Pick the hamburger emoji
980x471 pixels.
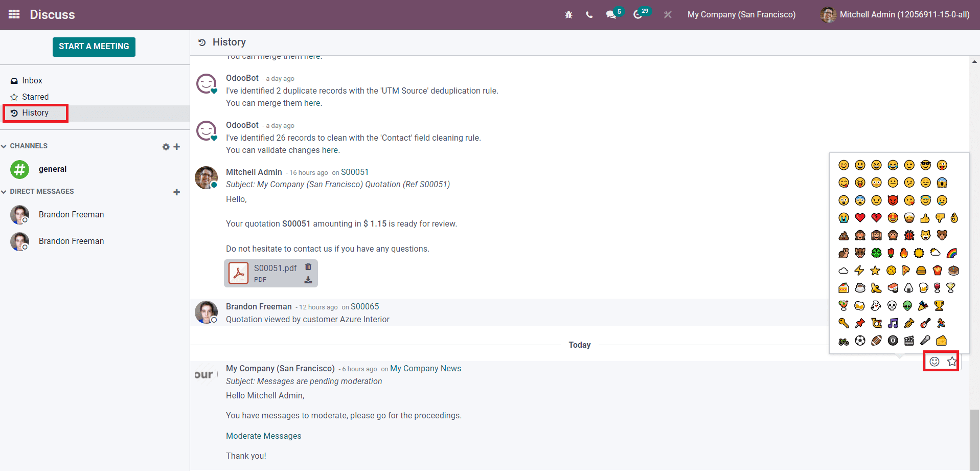coord(921,270)
